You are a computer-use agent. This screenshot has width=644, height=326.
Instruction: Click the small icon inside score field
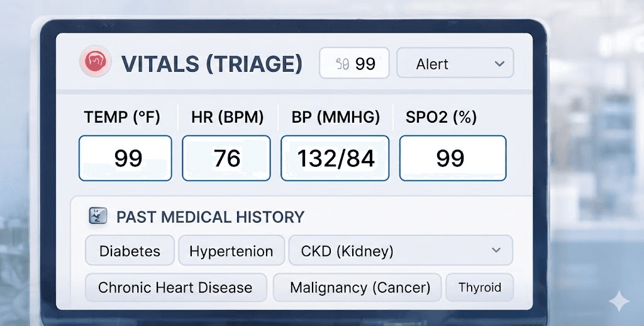tap(342, 64)
